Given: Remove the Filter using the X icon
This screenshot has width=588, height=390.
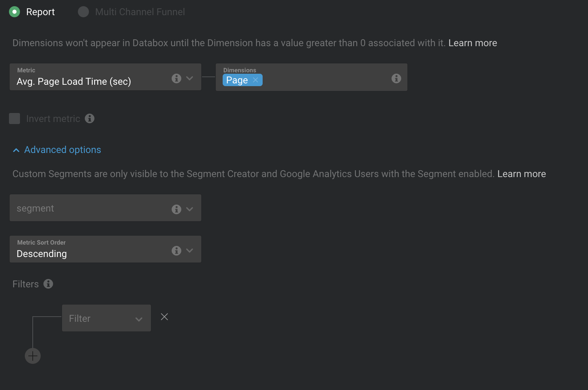Looking at the screenshot, I should (x=164, y=317).
